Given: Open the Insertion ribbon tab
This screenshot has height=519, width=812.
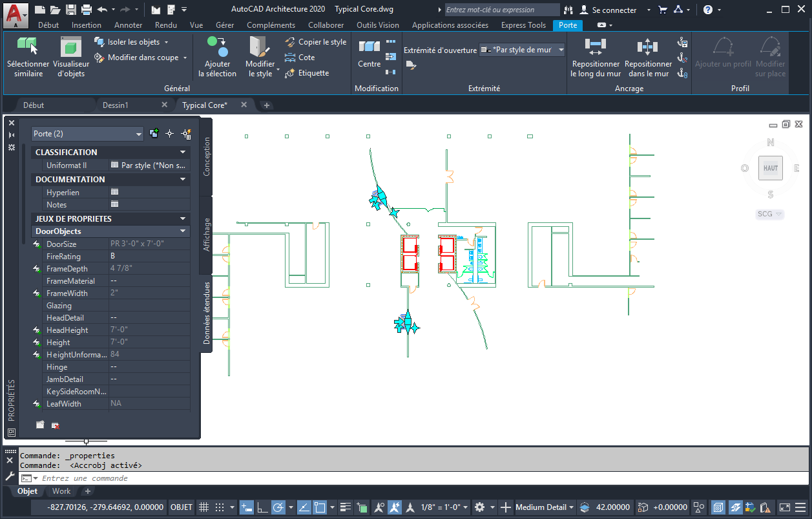Looking at the screenshot, I should pos(87,25).
